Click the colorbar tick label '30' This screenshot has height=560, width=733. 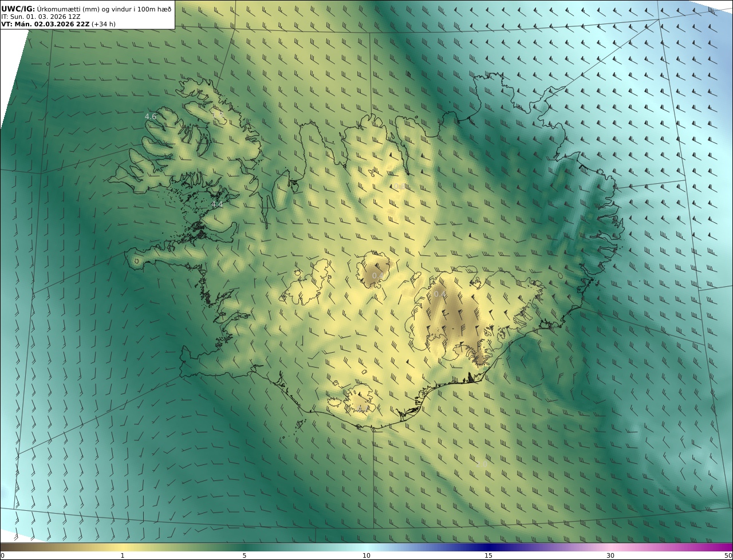(x=610, y=555)
